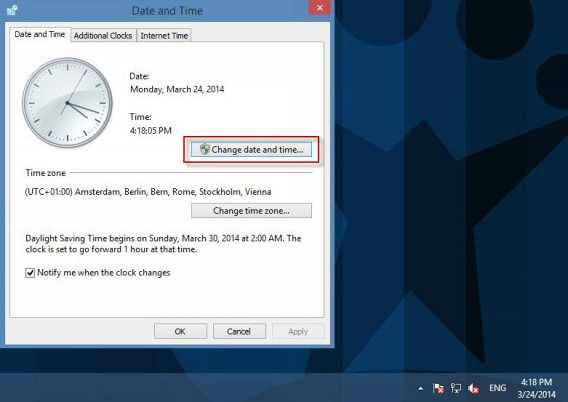Click the date text Monday, March 24, 2014
The width and height of the screenshot is (568, 402).
click(x=177, y=89)
